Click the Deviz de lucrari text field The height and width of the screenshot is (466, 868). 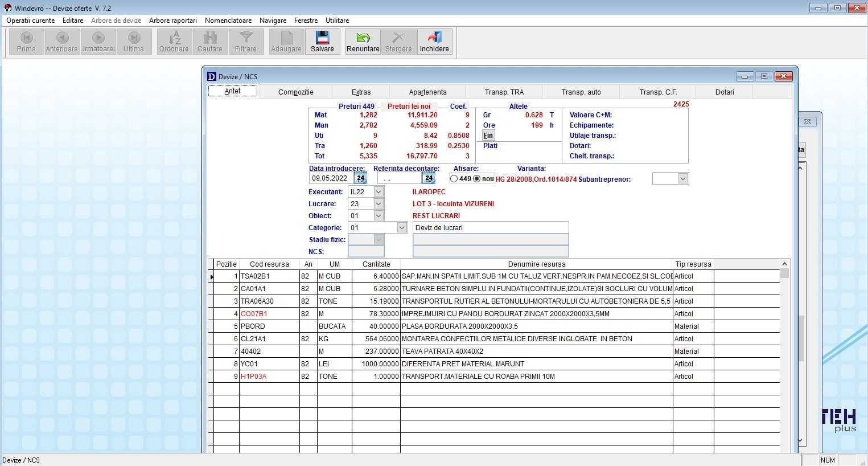(x=491, y=228)
